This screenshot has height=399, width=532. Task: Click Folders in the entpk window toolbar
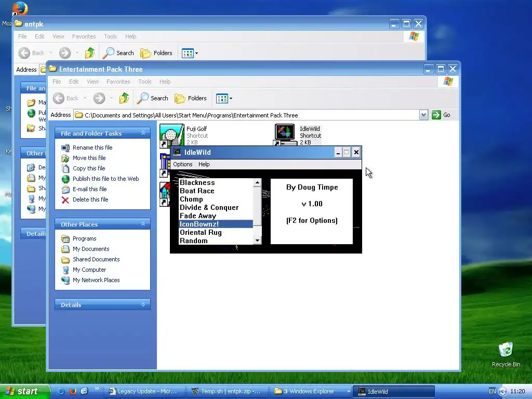click(156, 53)
